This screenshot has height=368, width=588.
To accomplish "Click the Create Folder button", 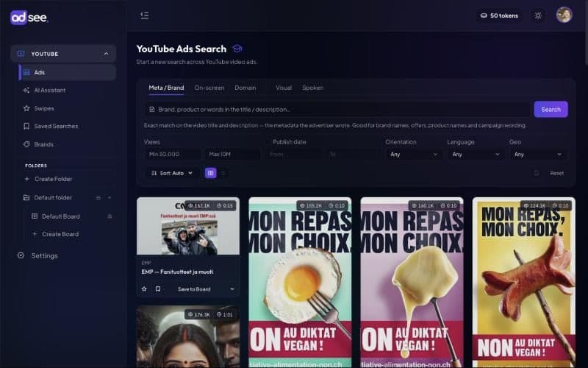I will [x=53, y=179].
